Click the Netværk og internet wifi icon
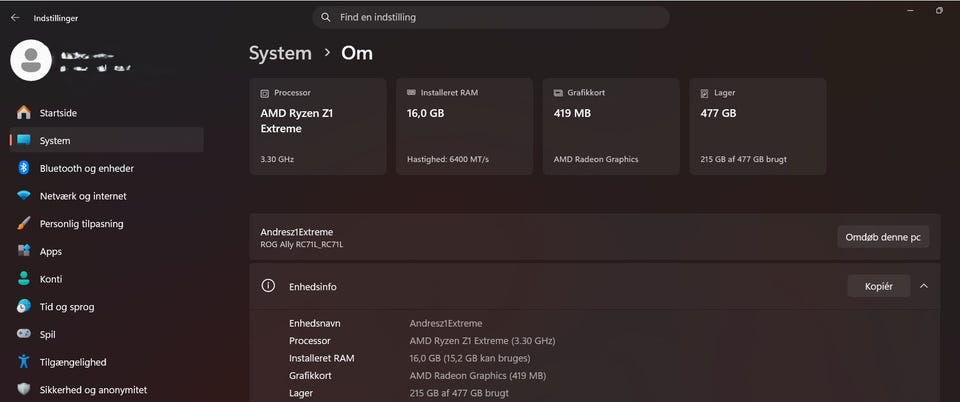The width and height of the screenshot is (960, 402). (24, 196)
